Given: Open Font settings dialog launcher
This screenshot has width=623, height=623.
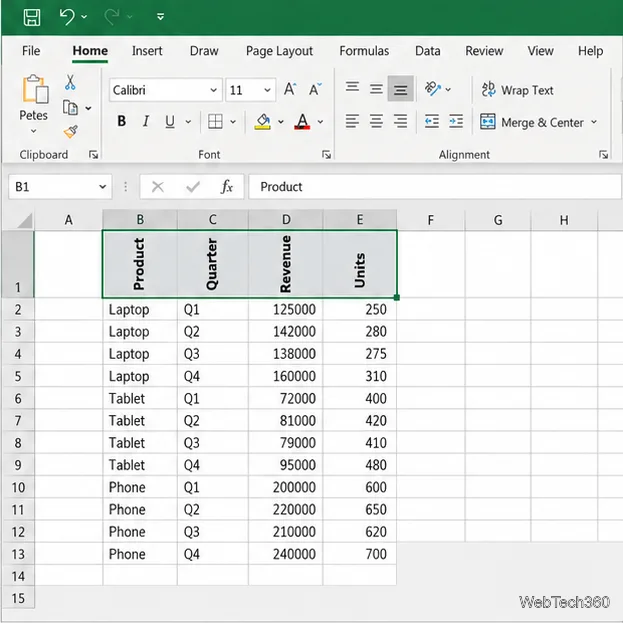Looking at the screenshot, I should tap(326, 155).
